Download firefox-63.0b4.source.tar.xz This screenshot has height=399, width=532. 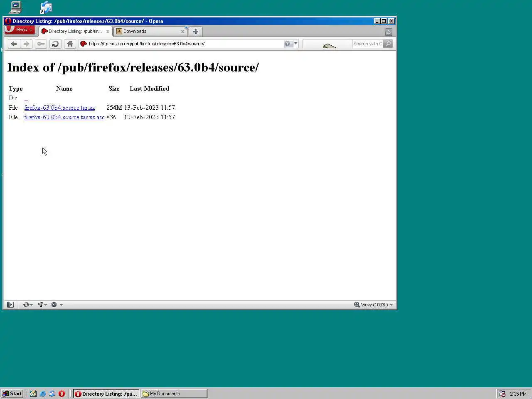click(59, 108)
